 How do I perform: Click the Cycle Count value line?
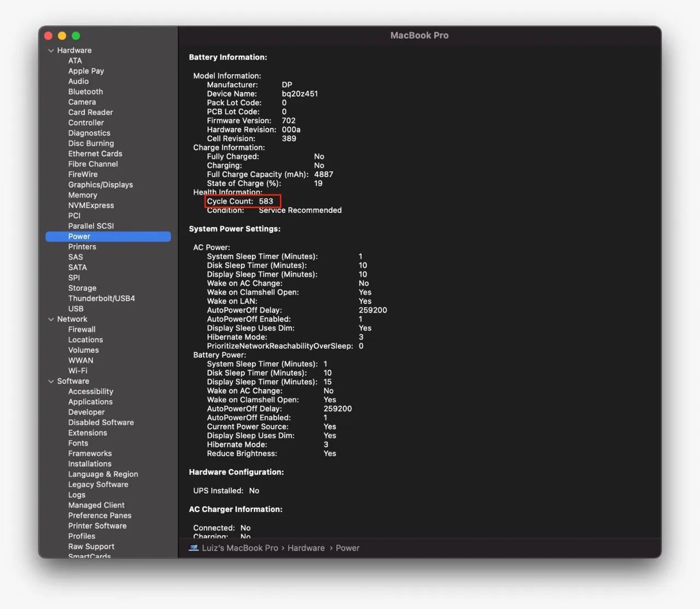(240, 201)
